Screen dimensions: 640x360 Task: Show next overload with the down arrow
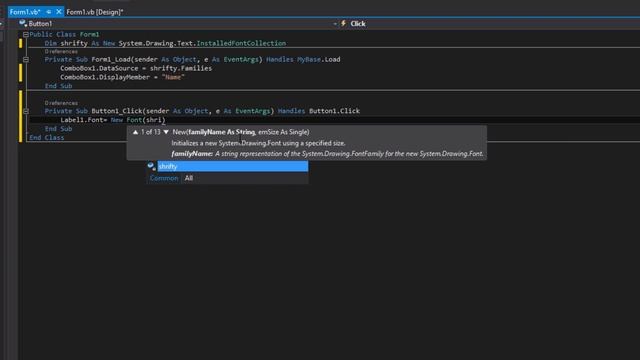pyautogui.click(x=166, y=132)
